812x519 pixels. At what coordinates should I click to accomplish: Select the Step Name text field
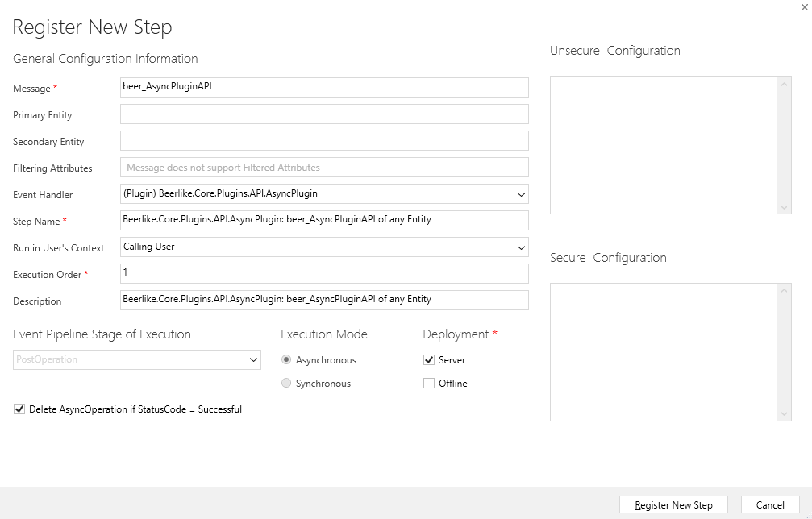[x=323, y=220]
